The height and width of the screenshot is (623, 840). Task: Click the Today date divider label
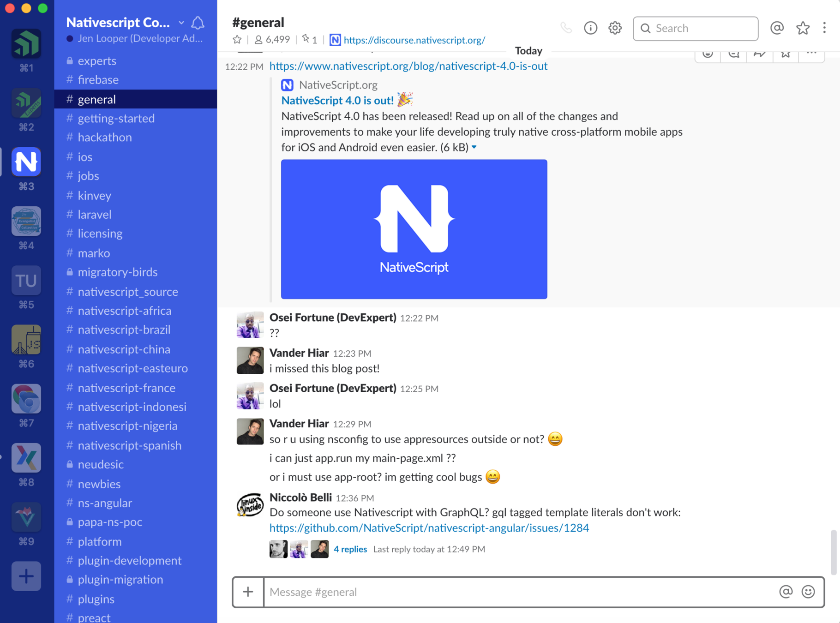[x=528, y=51]
